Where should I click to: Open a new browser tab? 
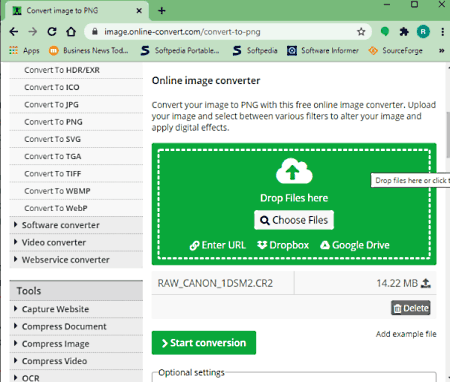162,11
